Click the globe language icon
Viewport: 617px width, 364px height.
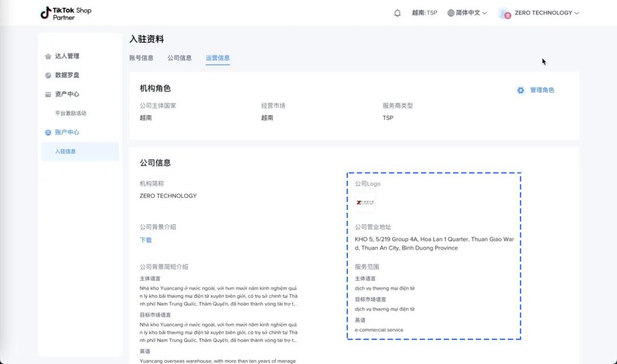pyautogui.click(x=451, y=13)
